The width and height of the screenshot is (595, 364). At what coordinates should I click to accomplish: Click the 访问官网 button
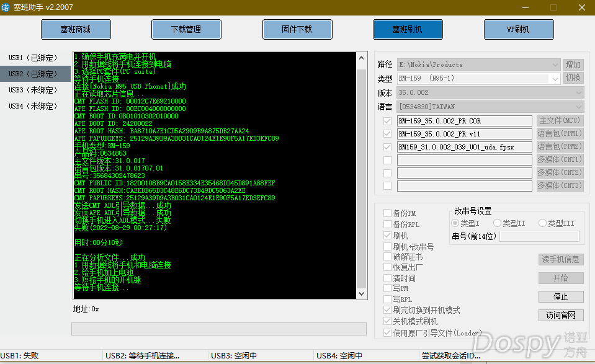[x=561, y=315]
